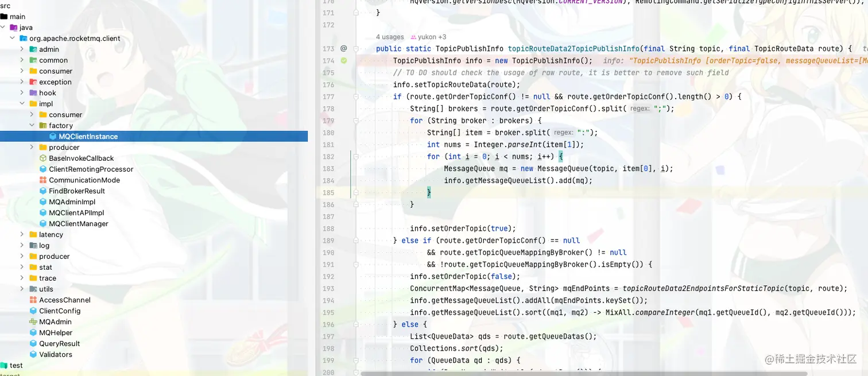Click the regex hint at line 178
Image resolution: width=868 pixels, height=376 pixels.
640,108
